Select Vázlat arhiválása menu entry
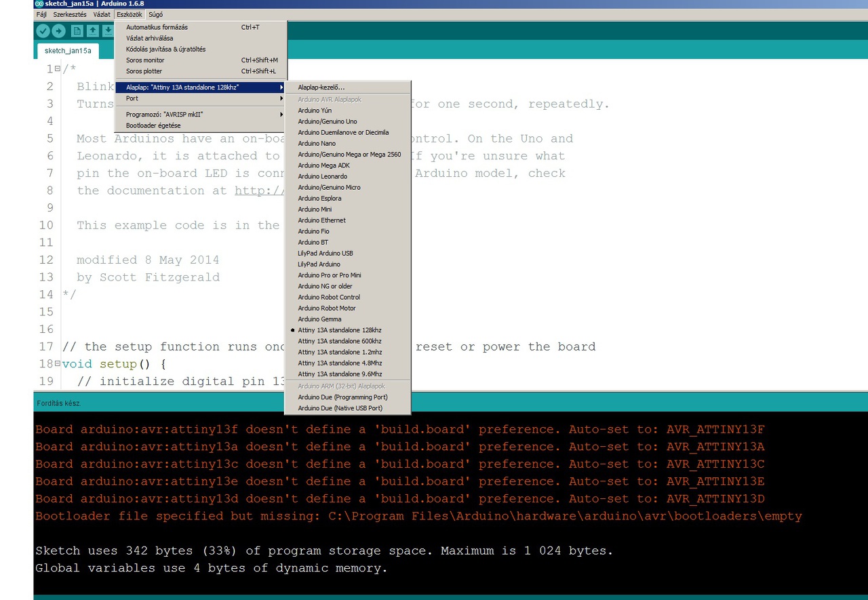The height and width of the screenshot is (600, 868). click(x=201, y=38)
